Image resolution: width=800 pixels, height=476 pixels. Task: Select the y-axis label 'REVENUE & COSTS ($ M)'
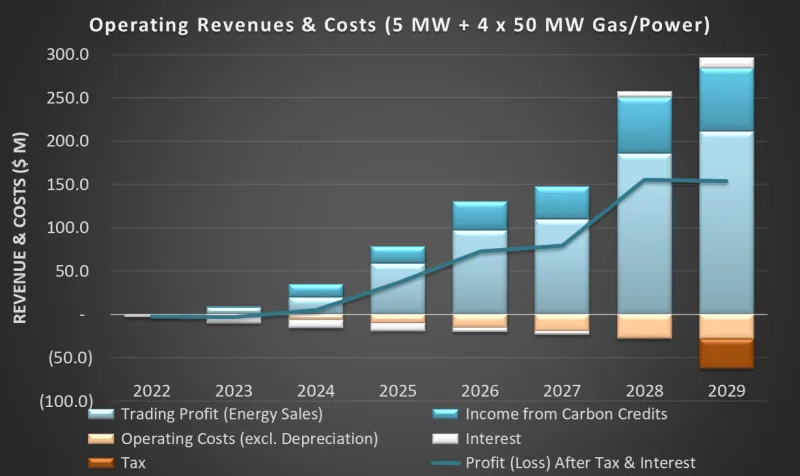point(20,228)
